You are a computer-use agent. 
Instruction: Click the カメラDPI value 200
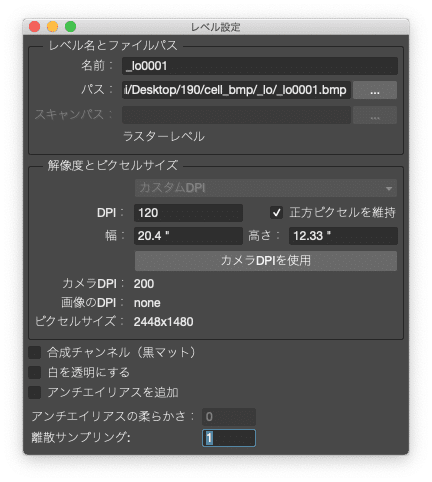point(144,284)
